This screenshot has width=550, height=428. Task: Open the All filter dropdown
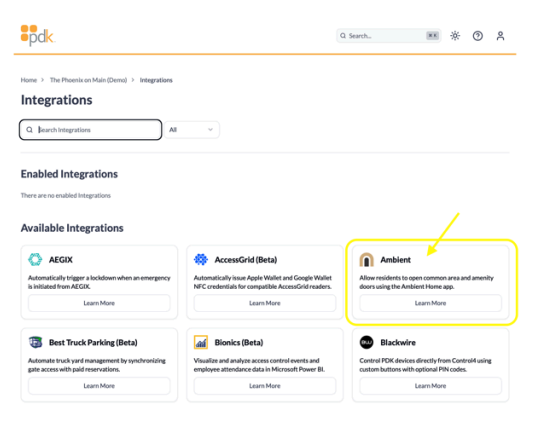click(x=192, y=130)
